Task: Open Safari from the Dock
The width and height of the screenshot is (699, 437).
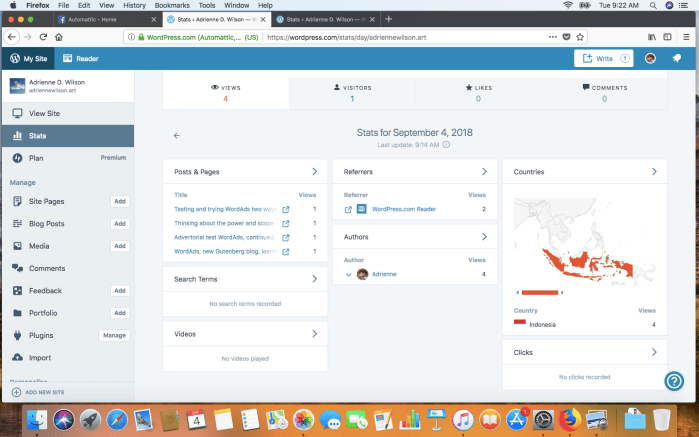Action: pos(117,420)
